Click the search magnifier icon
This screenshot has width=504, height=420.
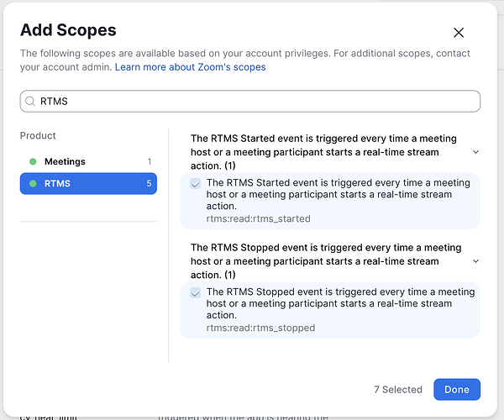tap(31, 102)
